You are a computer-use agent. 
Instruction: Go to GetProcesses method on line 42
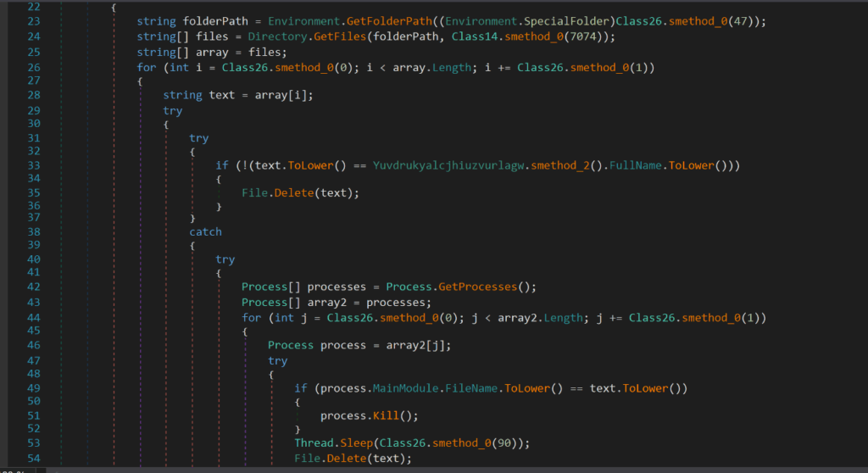coord(478,287)
